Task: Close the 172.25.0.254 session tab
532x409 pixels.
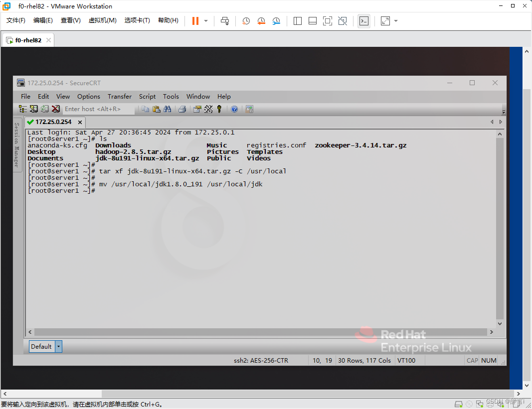Action: [x=80, y=123]
